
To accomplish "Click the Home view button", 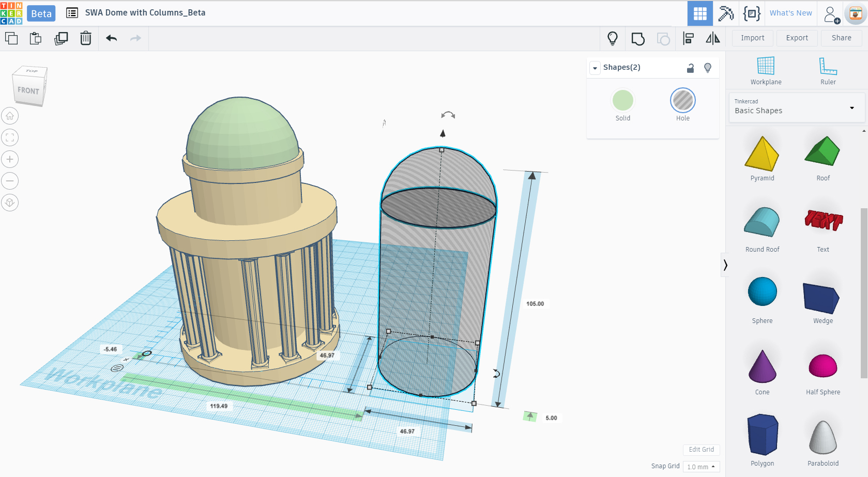I will coord(10,116).
